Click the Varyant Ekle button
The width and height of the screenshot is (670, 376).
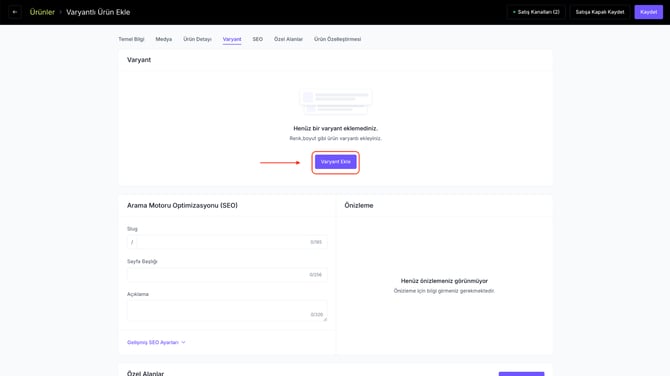[335, 162]
